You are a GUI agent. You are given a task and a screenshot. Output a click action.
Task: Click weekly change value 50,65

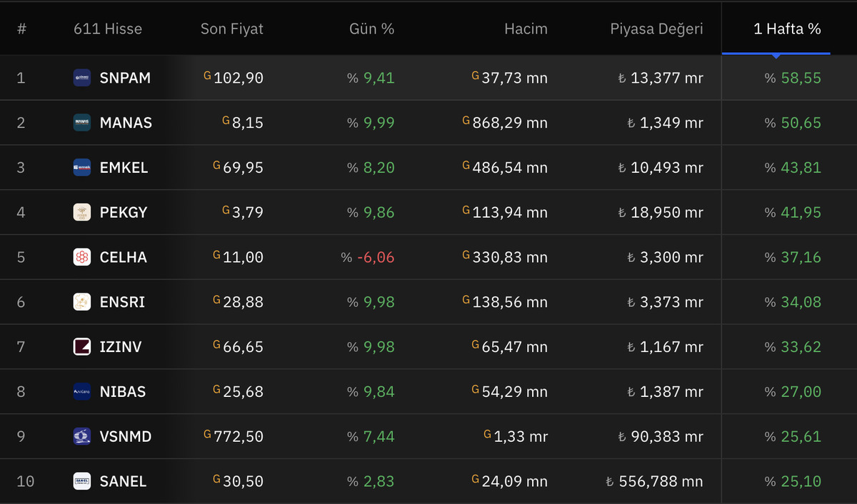[801, 123]
